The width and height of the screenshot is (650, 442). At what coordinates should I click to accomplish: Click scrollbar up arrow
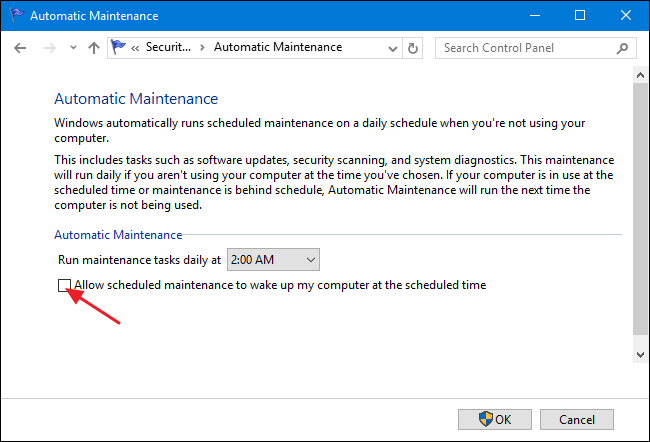coord(640,75)
